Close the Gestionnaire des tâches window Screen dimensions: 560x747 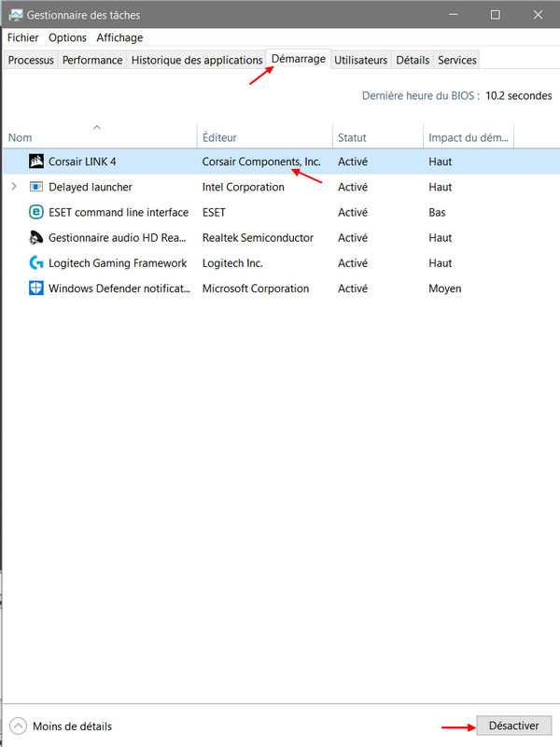coord(538,15)
